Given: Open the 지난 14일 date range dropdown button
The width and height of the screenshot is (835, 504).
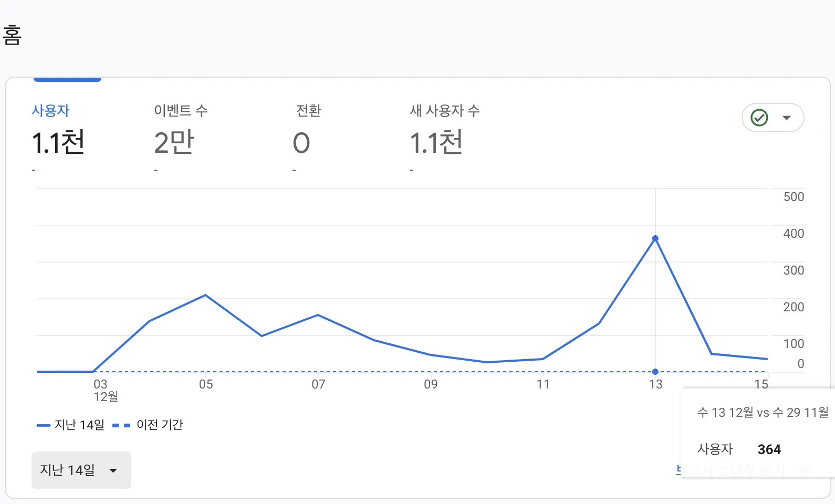Looking at the screenshot, I should click(81, 470).
